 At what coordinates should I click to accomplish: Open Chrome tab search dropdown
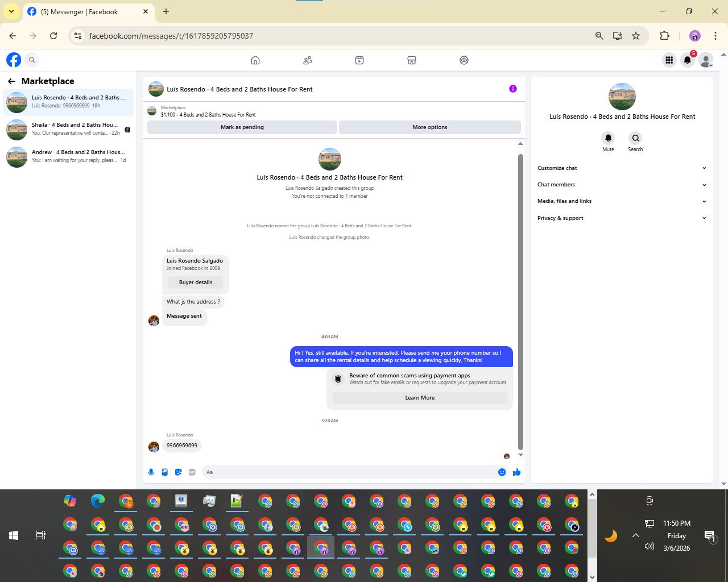tap(11, 11)
